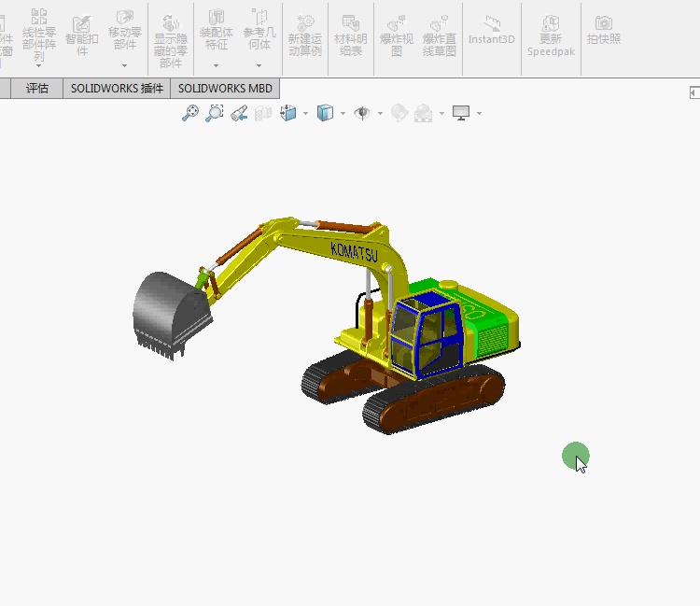This screenshot has width=700, height=606.
Task: Select Zoom to Area magnifier icon
Action: [215, 113]
